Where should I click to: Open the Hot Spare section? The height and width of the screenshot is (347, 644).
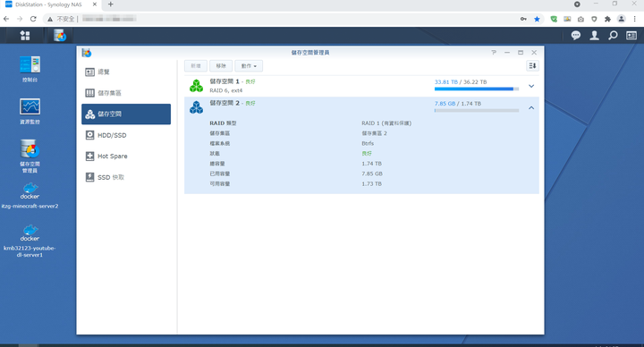pos(126,156)
